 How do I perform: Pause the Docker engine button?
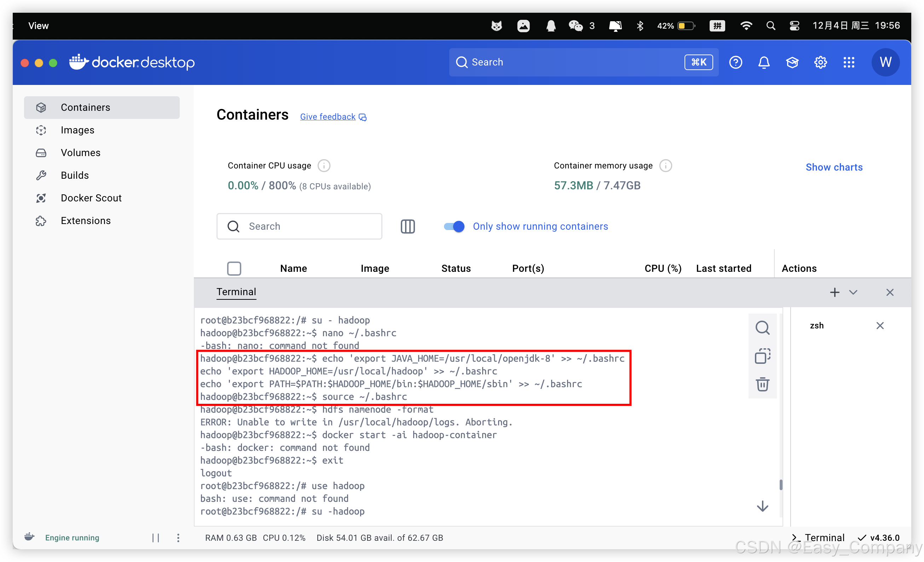coord(156,538)
